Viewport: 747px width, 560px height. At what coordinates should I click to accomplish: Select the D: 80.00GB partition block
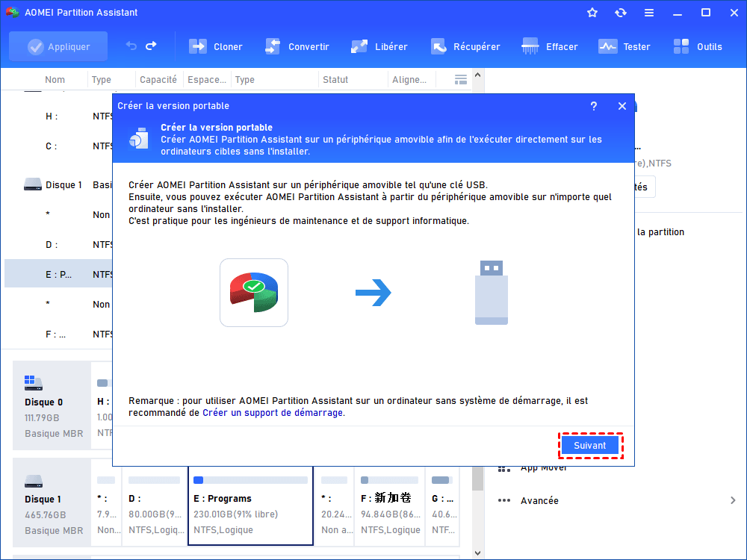(x=155, y=505)
